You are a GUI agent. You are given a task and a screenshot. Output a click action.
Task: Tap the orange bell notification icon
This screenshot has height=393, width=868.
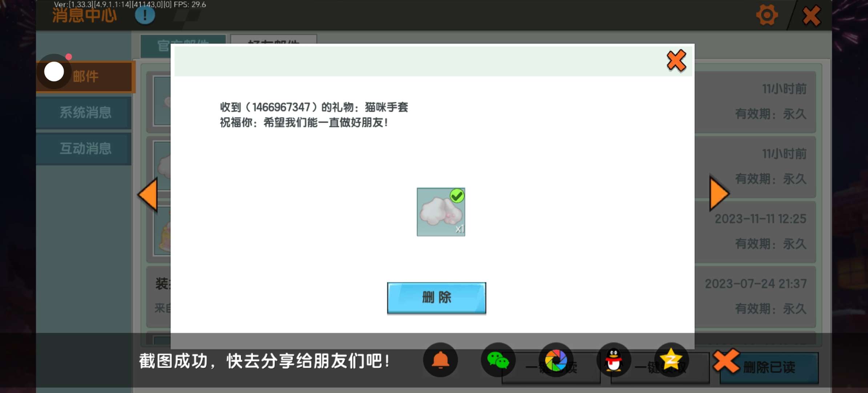coord(440,360)
